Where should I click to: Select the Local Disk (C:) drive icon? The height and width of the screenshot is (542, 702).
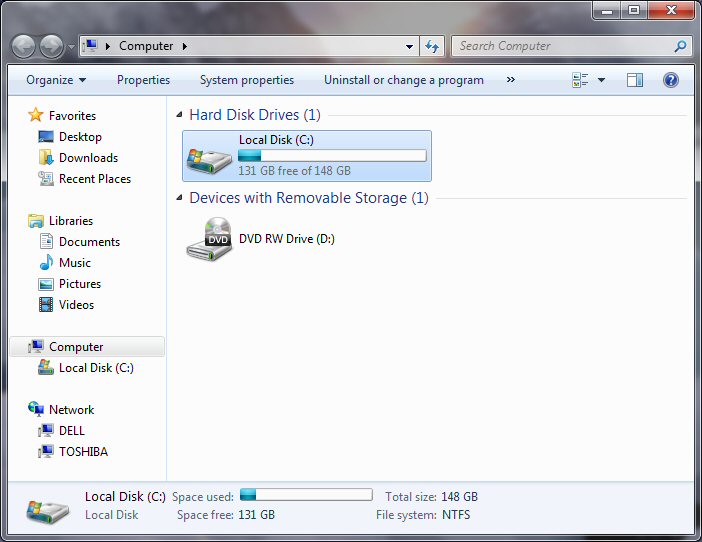click(x=209, y=156)
